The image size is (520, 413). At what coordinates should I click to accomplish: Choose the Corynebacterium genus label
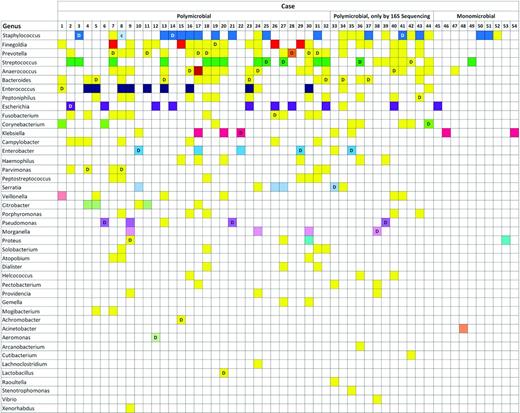(23, 124)
